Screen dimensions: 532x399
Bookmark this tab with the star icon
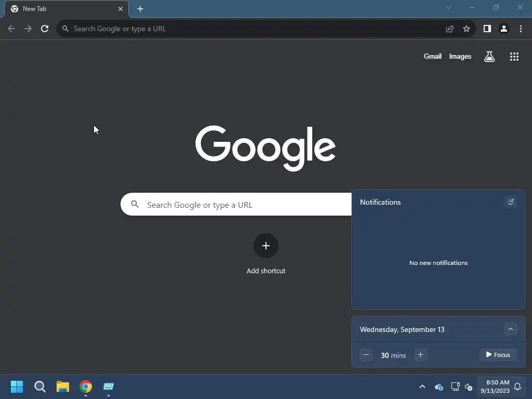click(467, 29)
